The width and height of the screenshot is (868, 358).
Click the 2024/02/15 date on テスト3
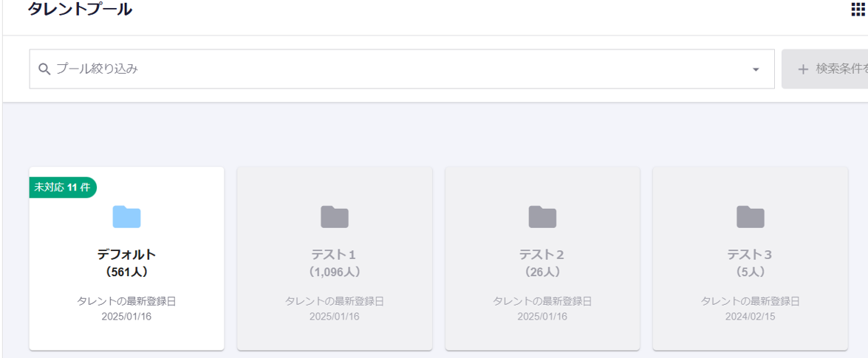coord(751,317)
